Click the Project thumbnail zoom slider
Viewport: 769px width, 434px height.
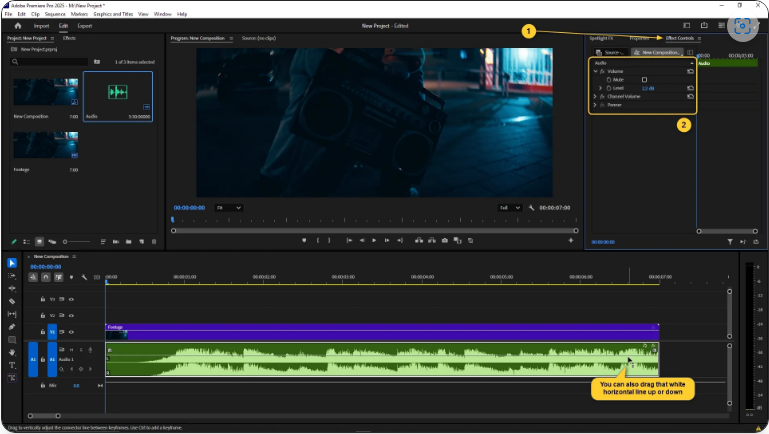[77, 242]
